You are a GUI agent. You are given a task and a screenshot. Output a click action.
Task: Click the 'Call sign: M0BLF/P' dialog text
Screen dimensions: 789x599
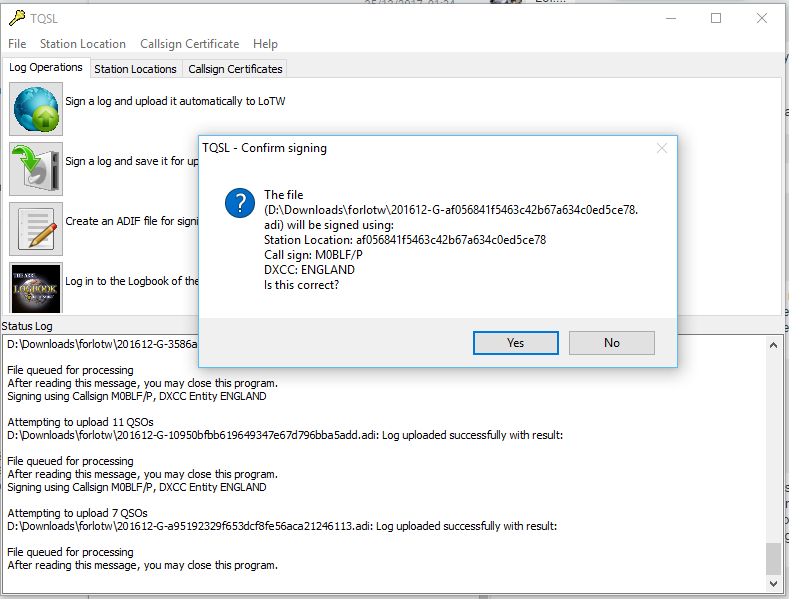(x=313, y=255)
